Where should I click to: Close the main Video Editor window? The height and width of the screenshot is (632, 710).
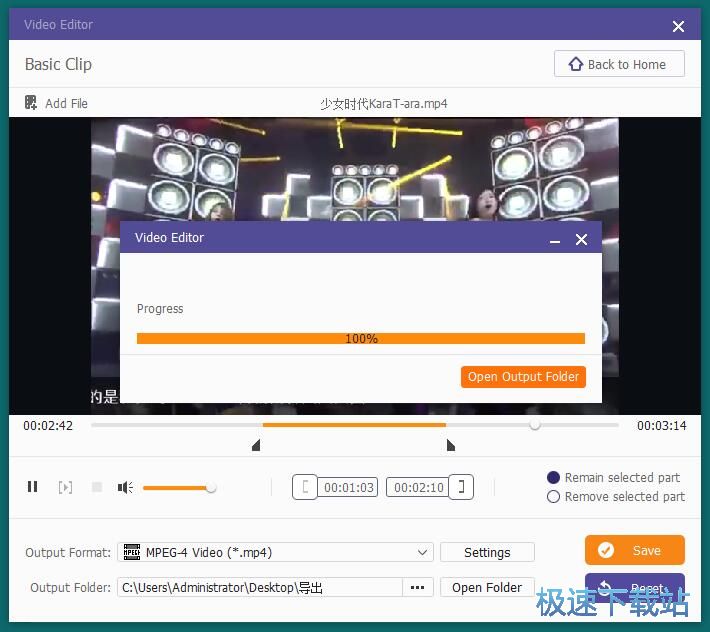[678, 26]
